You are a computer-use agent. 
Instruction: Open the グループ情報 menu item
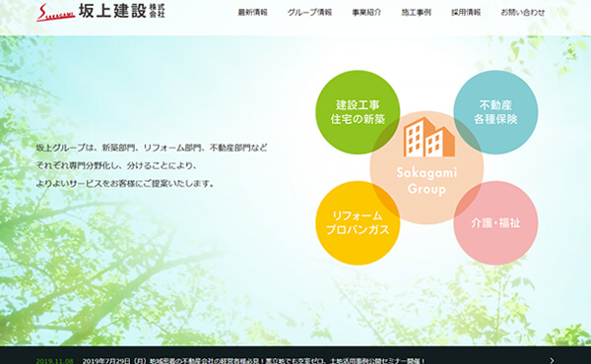pos(309,13)
